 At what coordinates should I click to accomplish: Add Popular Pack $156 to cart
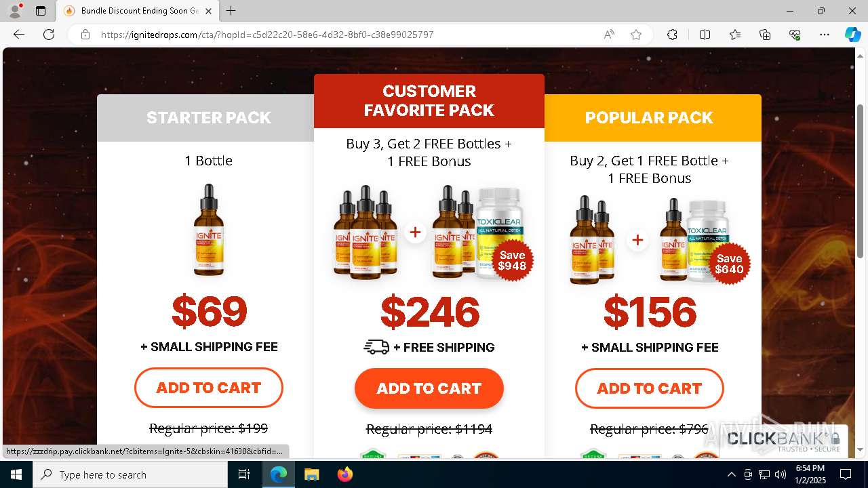pyautogui.click(x=650, y=388)
